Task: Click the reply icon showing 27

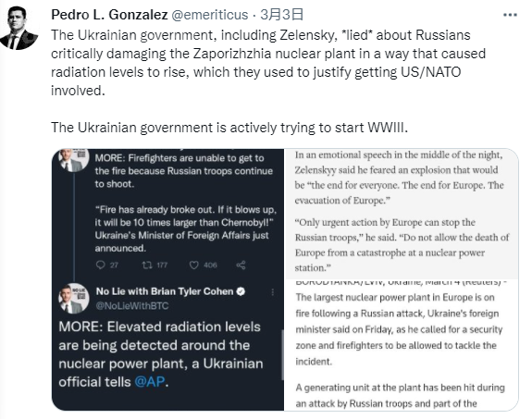Action: pos(101,265)
